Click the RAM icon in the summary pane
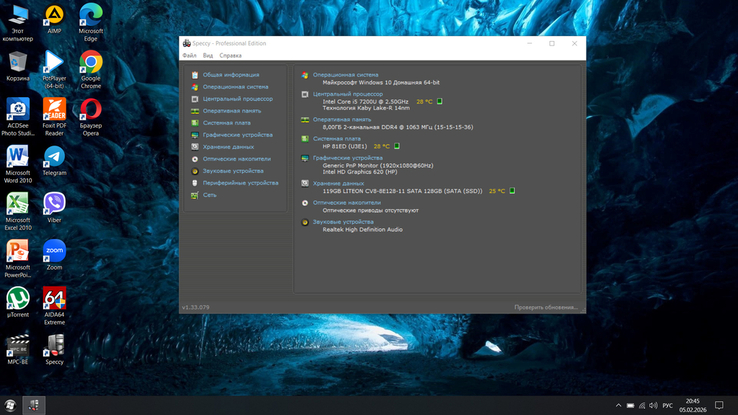738x415 pixels. point(305,120)
